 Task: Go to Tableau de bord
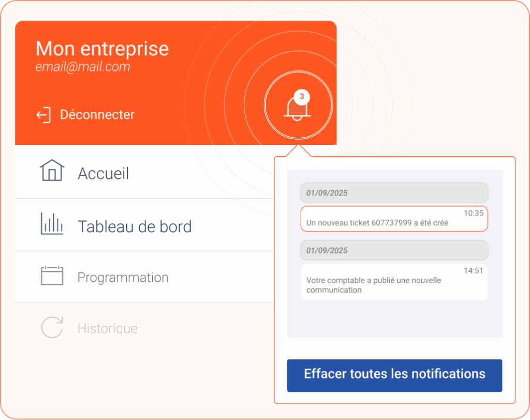tap(144, 225)
